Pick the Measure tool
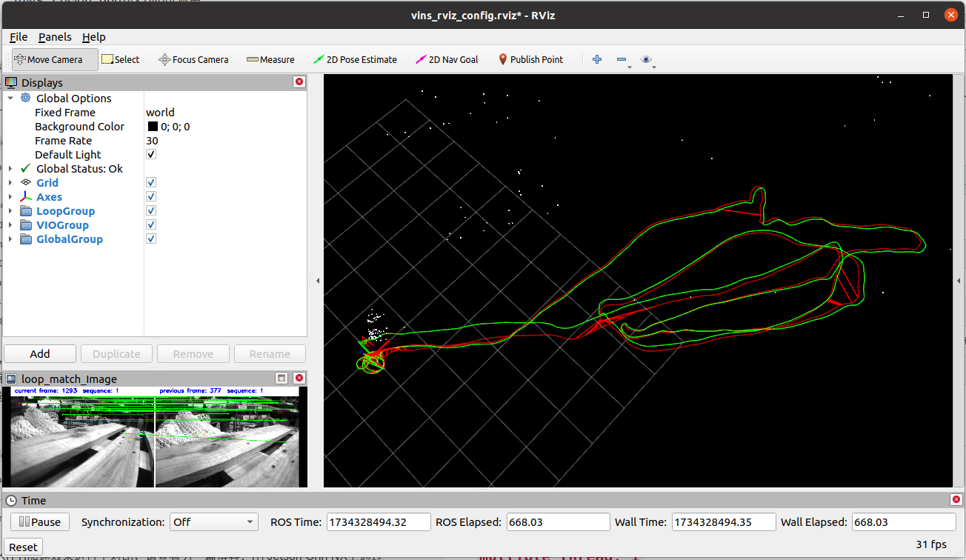Viewport: 966px width, 560px height. (270, 59)
